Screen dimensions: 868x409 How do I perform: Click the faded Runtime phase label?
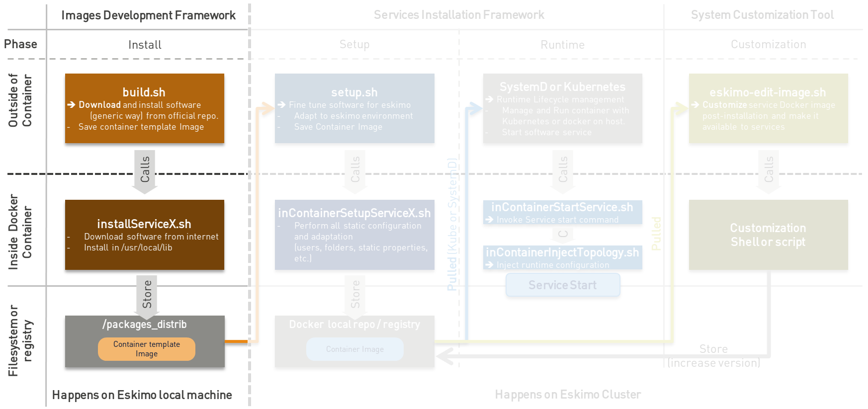point(563,45)
